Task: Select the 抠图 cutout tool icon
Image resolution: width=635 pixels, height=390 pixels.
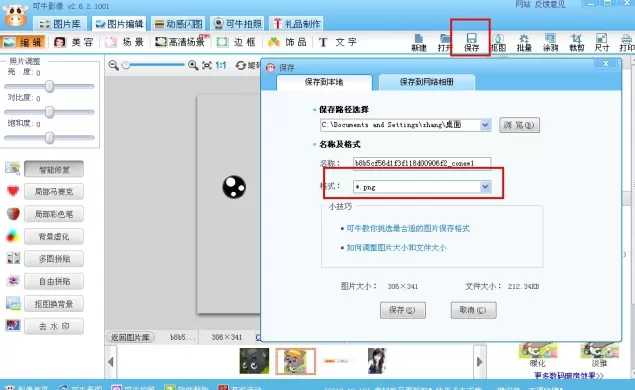Action: pyautogui.click(x=498, y=43)
